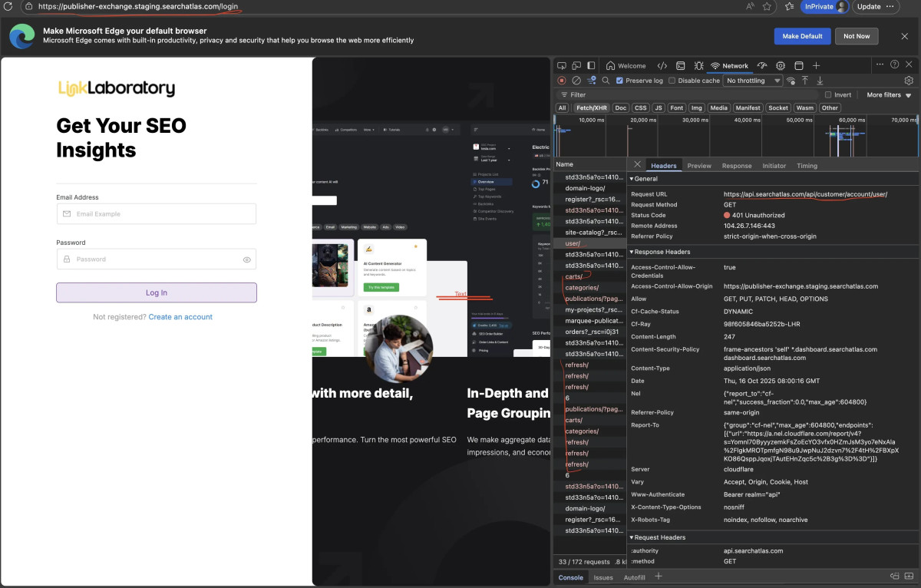
Task: Follow the Create an account link
Action: 180,317
